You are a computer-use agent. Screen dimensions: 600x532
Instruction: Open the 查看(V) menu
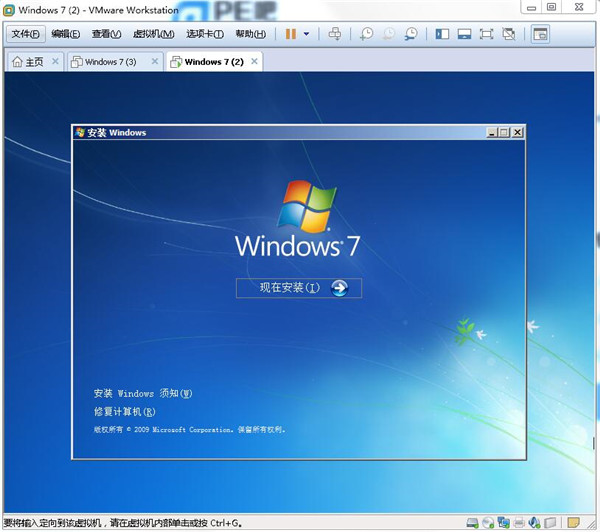106,34
